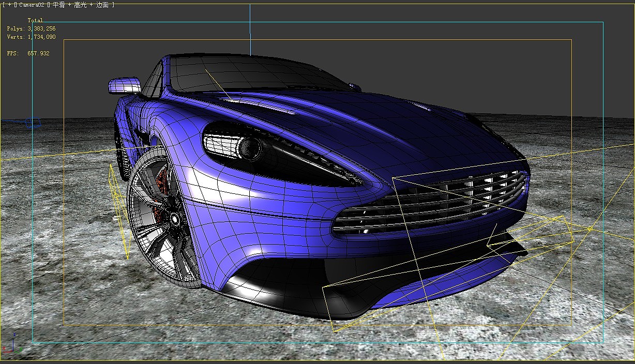Image resolution: width=635 pixels, height=364 pixels.
Task: Click the Polys count 3,383,256
Action: 42,29
